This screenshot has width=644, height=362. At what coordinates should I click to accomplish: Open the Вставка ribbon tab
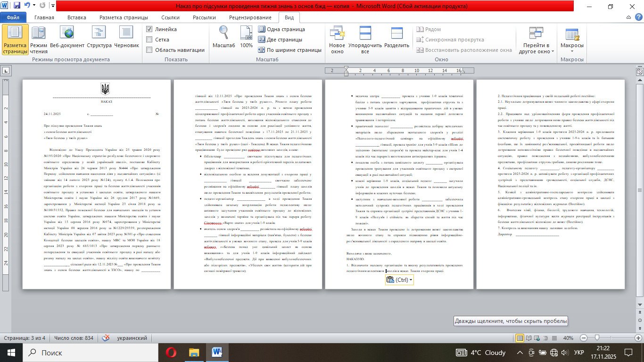(x=76, y=17)
